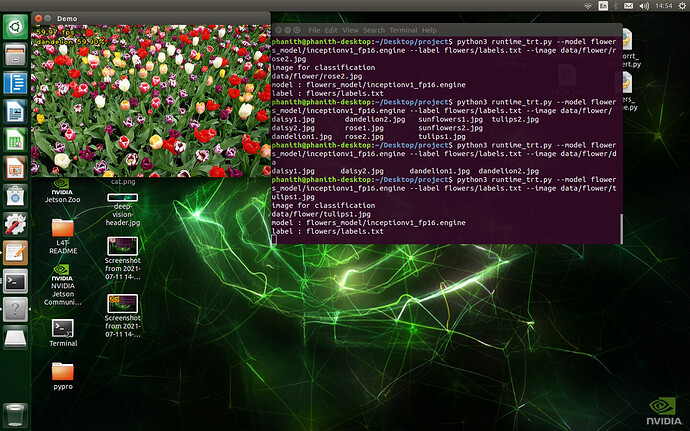690x431 pixels.
Task: Open LibreOffice Calc spreadsheet launcher icon
Action: click(15, 140)
